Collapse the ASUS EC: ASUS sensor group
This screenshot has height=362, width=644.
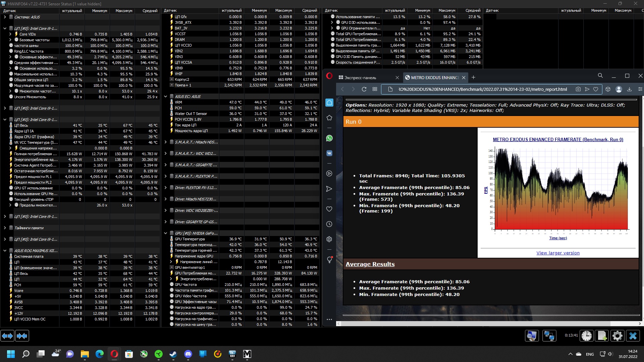[165, 97]
